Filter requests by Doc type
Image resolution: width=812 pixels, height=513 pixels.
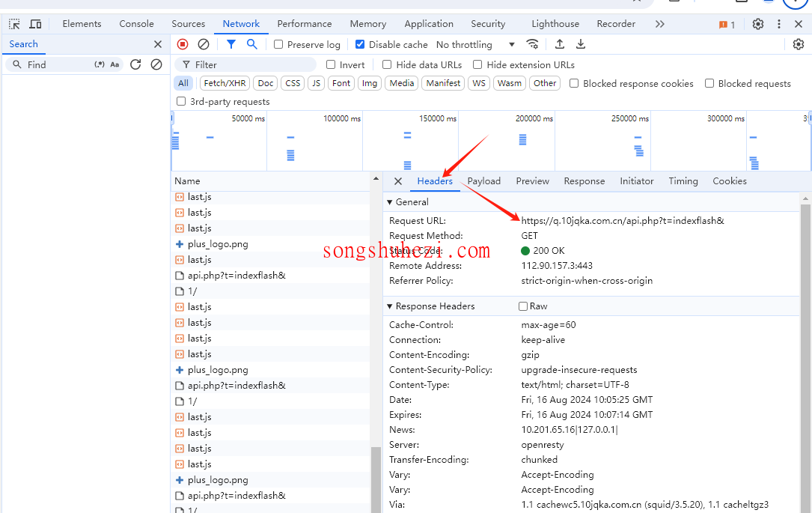tap(266, 83)
